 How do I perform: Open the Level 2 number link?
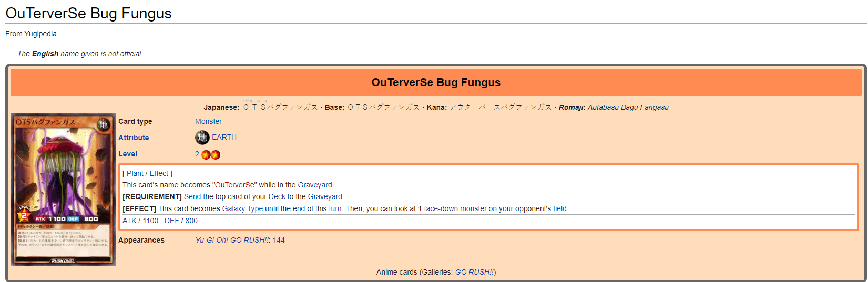(x=197, y=154)
